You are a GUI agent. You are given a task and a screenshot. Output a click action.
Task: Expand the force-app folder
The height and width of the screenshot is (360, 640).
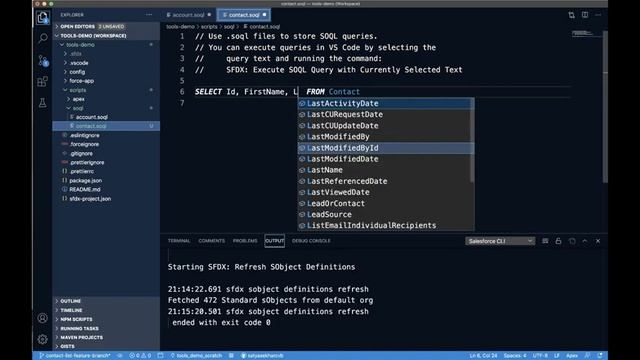(106, 81)
